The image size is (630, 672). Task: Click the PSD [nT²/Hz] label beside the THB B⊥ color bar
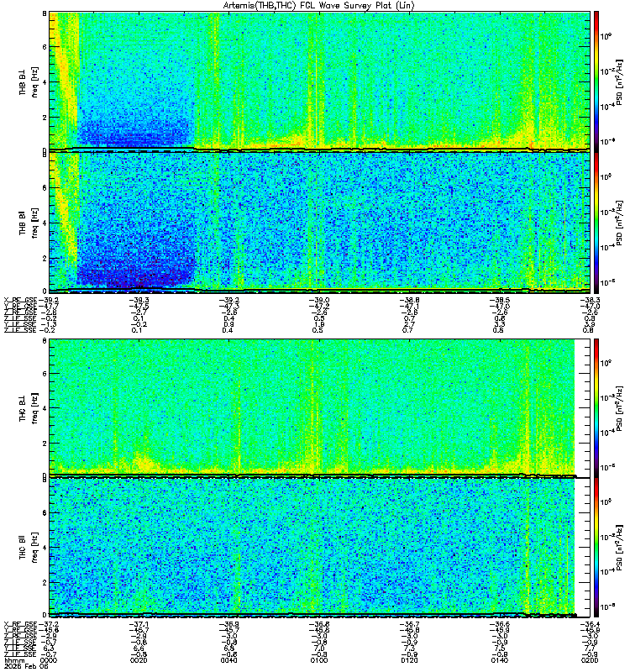(619, 81)
